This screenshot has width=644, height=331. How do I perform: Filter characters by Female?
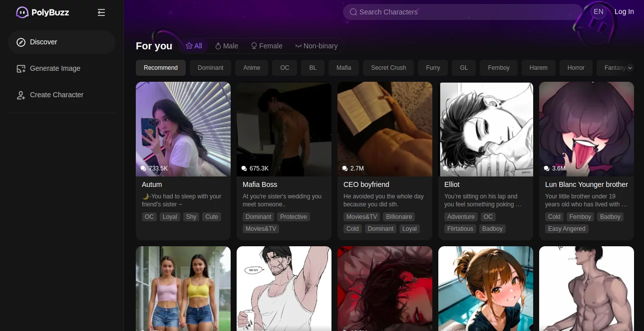pyautogui.click(x=267, y=46)
